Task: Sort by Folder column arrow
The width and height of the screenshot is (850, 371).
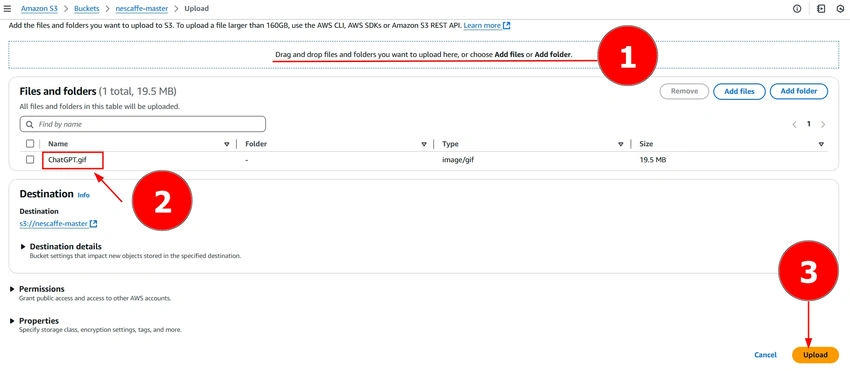Action: tap(424, 144)
